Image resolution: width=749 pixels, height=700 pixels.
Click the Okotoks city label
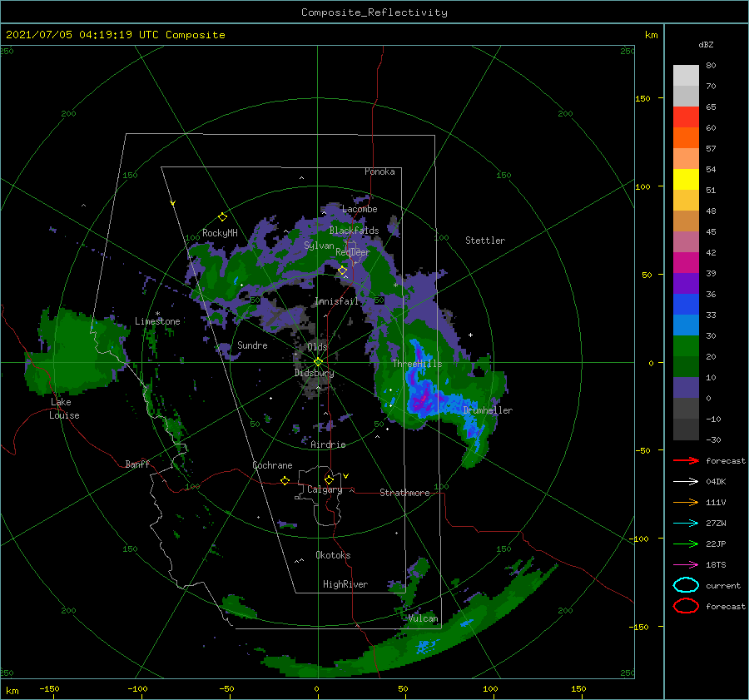tap(333, 555)
